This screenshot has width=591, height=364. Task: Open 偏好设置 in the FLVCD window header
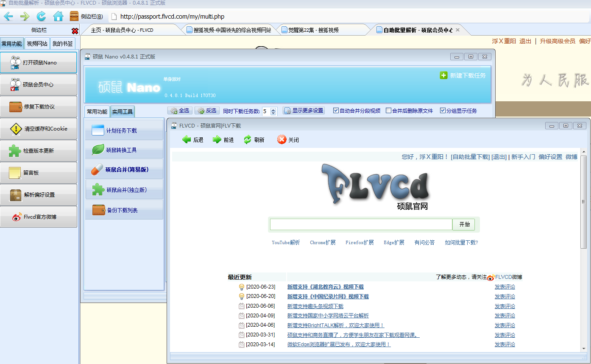(550, 157)
